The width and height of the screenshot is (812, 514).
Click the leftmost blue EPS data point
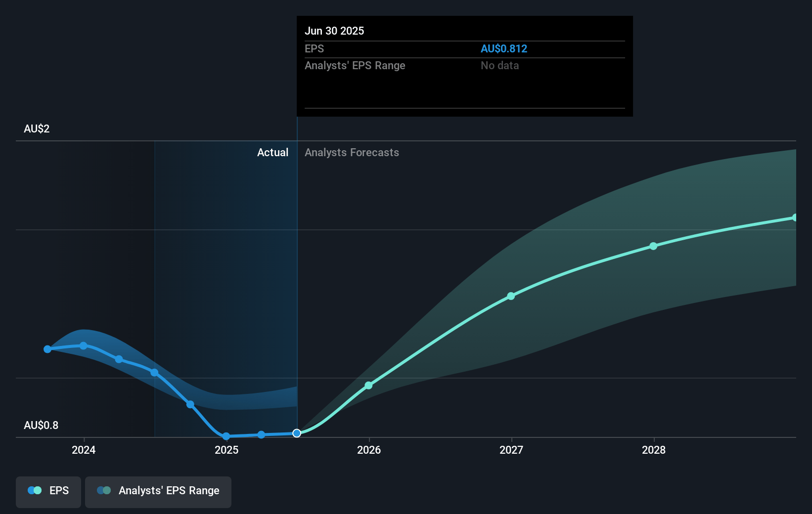(x=47, y=349)
